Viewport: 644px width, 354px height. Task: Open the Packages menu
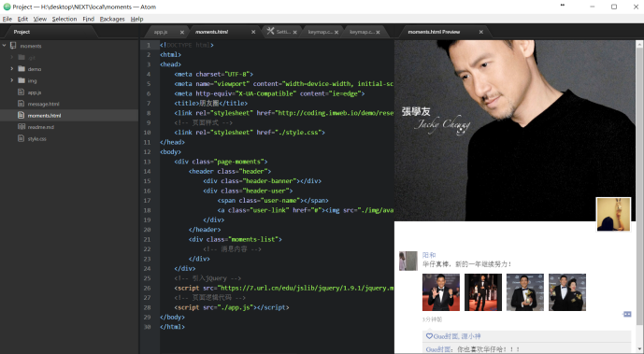tap(112, 19)
